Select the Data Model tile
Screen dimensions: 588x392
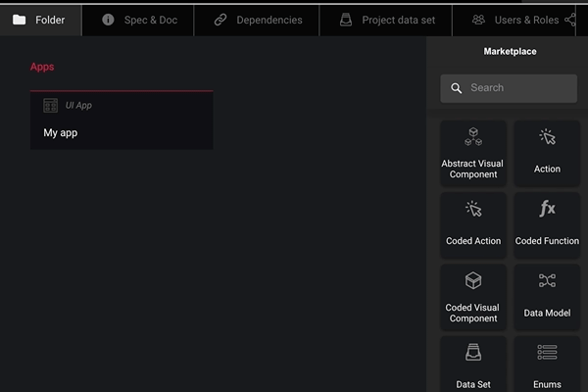[547, 297]
